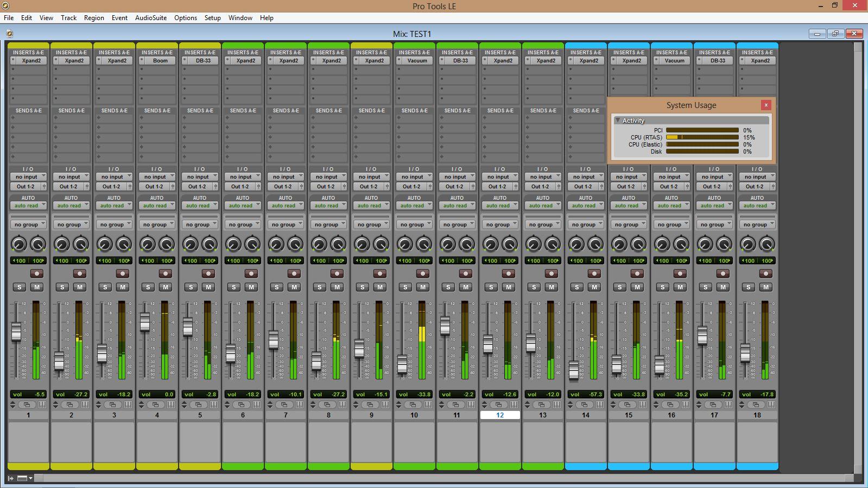
Task: Click the volume fader handle on track 4
Action: tap(145, 322)
